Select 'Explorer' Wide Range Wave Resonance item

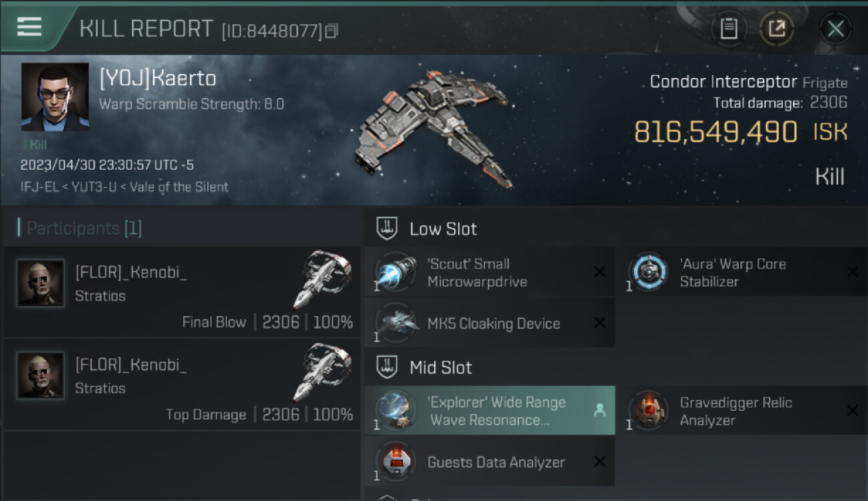point(489,411)
